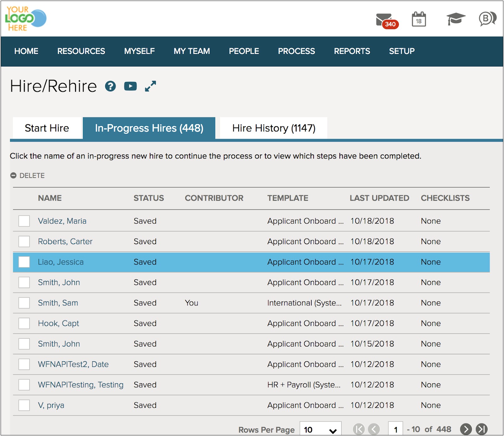This screenshot has height=436, width=504.
Task: Expand the page with the full-screen arrows
Action: 150,86
